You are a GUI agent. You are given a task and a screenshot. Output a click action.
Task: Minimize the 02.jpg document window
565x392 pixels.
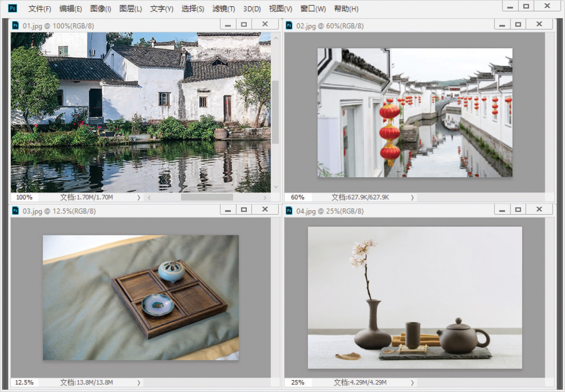502,24
